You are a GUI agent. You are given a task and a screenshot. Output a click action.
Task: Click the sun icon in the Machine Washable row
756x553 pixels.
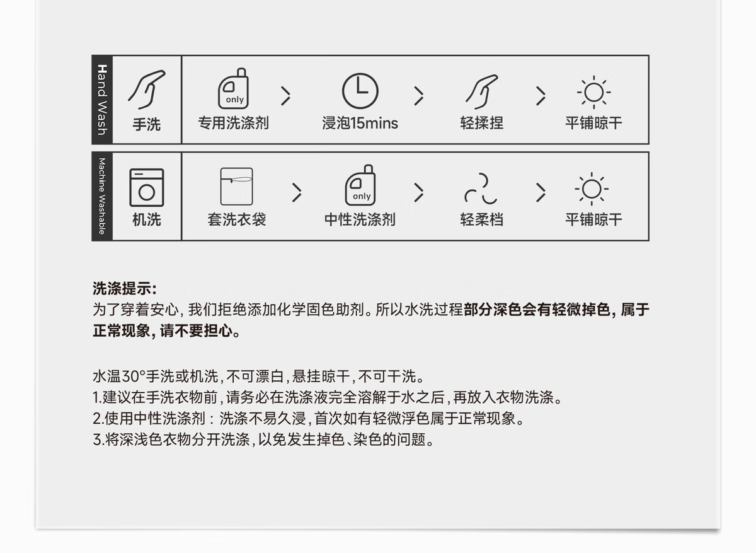pyautogui.click(x=592, y=189)
